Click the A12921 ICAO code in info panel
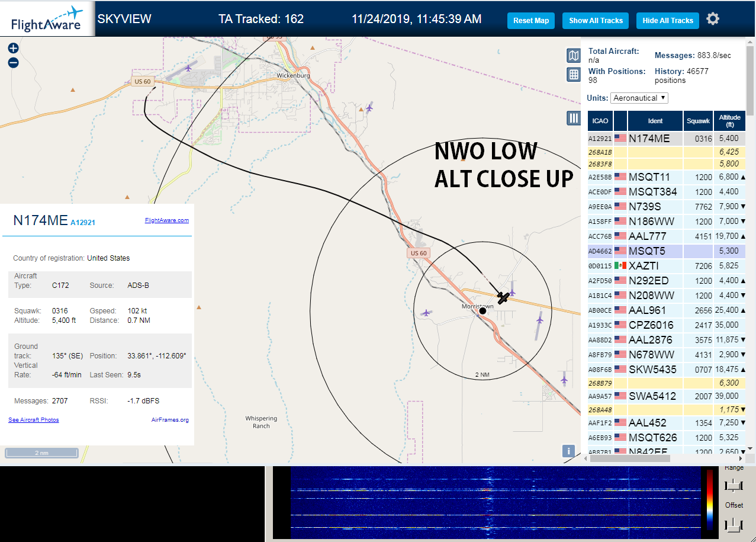 pyautogui.click(x=83, y=223)
